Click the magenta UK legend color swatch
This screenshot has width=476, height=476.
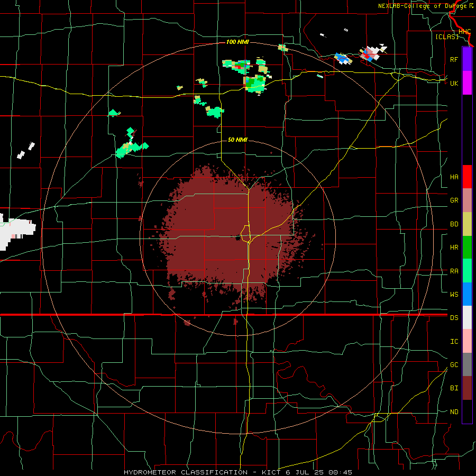point(467,83)
